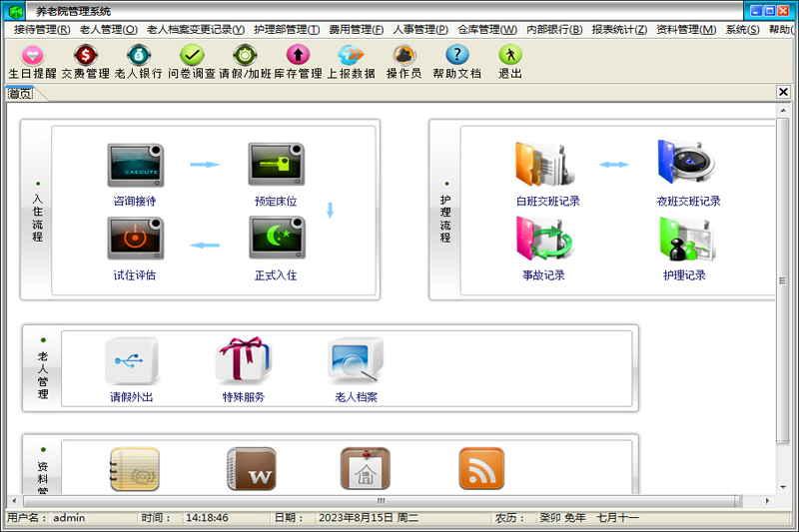
Task: Open 事故记录 accident record icon
Action: (543, 239)
